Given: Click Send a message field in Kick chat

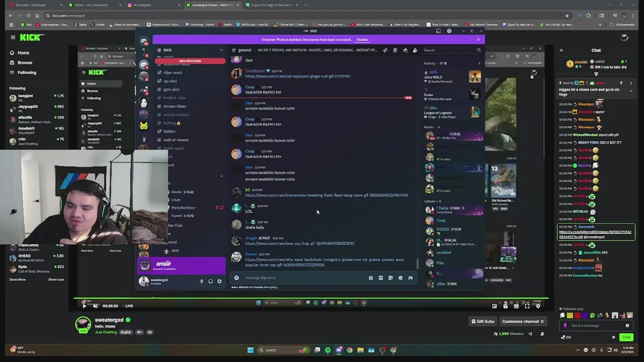Looking at the screenshot, I should (x=596, y=326).
